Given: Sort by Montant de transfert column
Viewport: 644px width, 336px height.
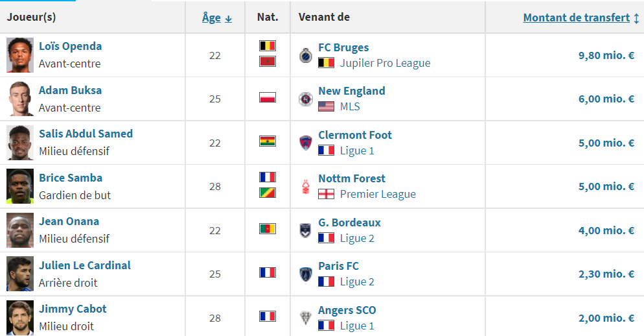Looking at the screenshot, I should (581, 18).
